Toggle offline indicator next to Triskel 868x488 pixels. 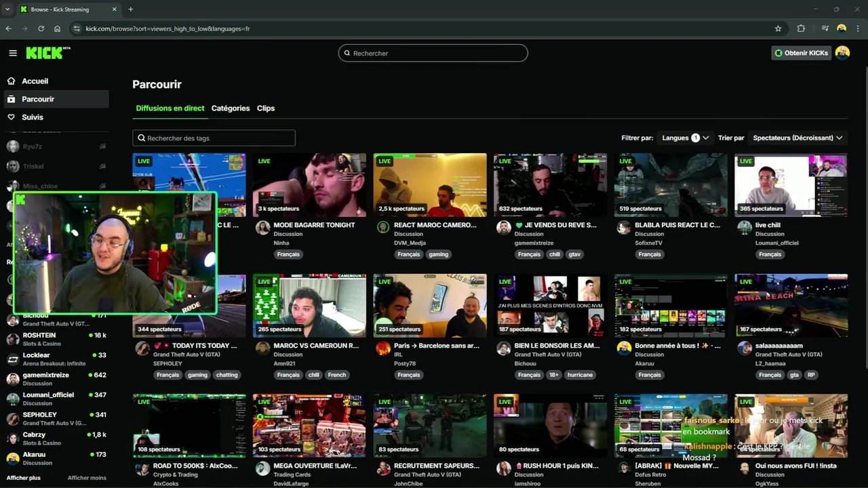(x=102, y=166)
